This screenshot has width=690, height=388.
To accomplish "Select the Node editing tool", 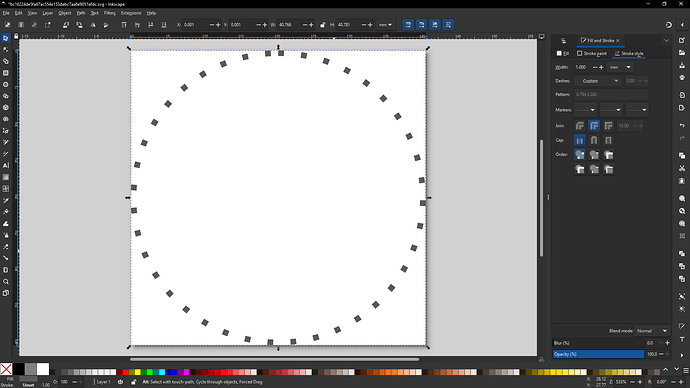I will click(x=6, y=50).
